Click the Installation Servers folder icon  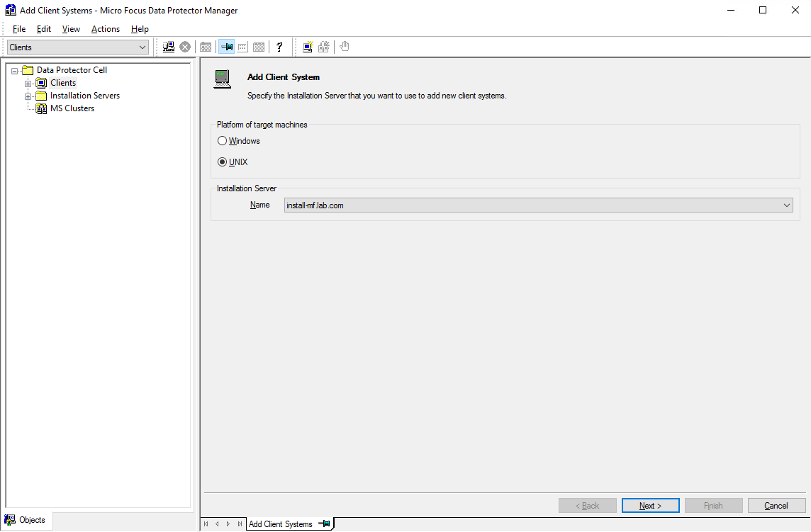41,96
